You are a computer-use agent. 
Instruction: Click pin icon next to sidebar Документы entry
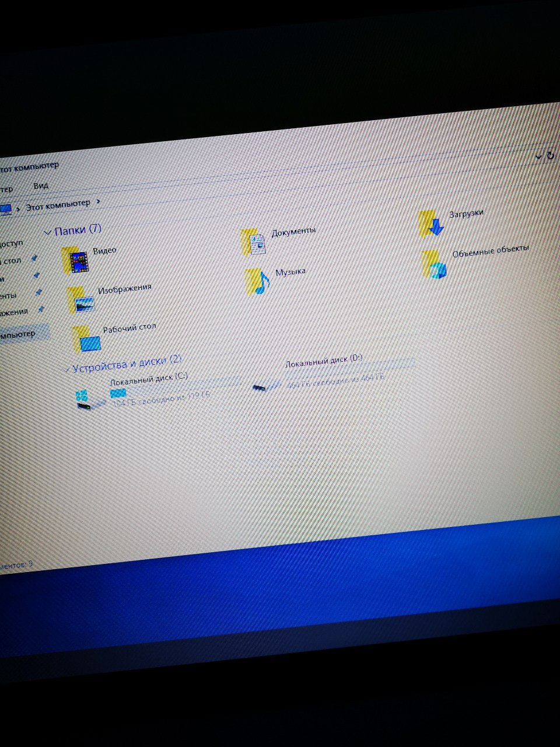[x=38, y=292]
